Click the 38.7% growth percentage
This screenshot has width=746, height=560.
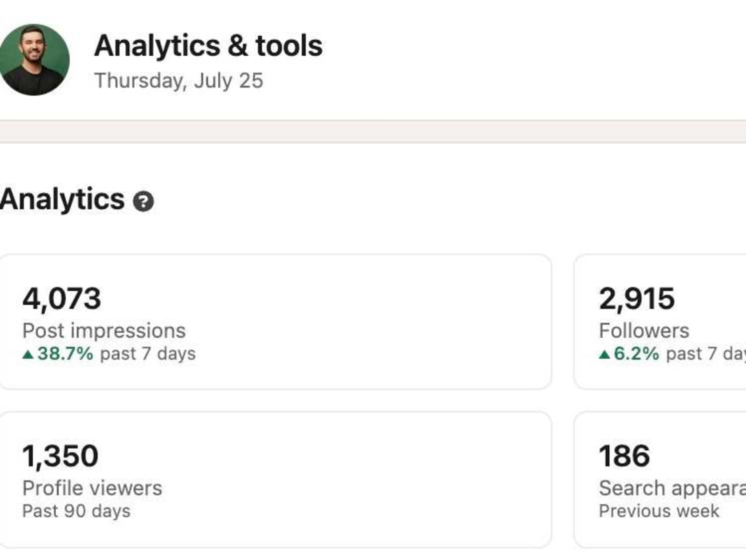(65, 354)
